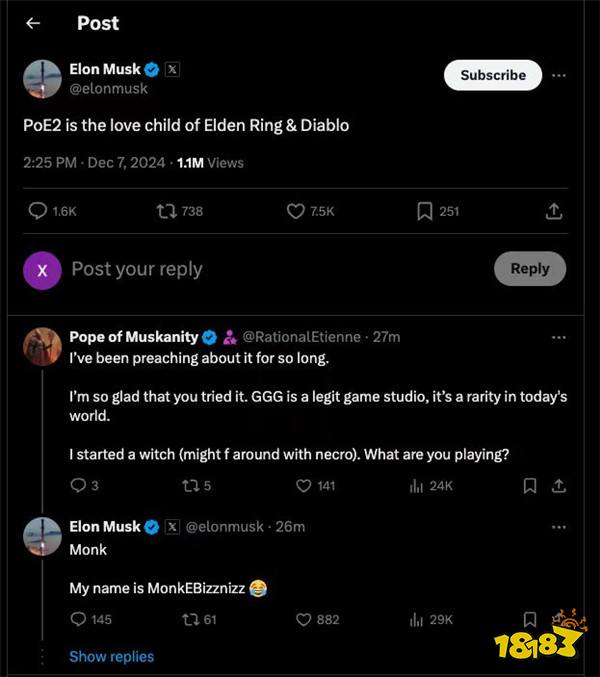Open the @RationalEtienne profile link
The width and height of the screenshot is (600, 677).
pyautogui.click(x=301, y=337)
